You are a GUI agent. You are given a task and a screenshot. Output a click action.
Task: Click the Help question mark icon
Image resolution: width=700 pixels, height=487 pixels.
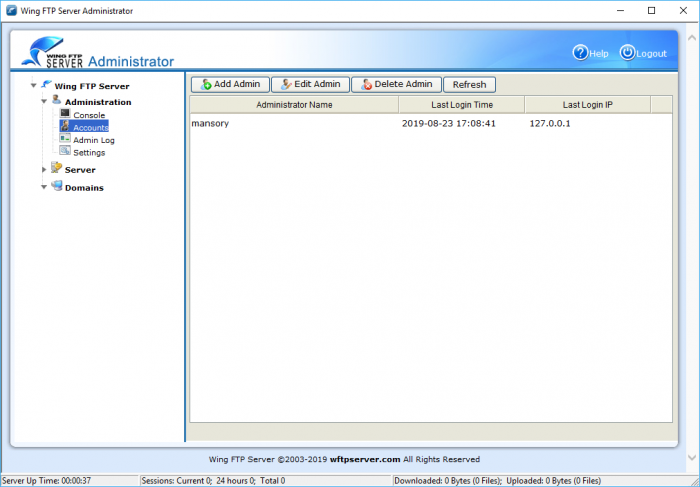(580, 53)
